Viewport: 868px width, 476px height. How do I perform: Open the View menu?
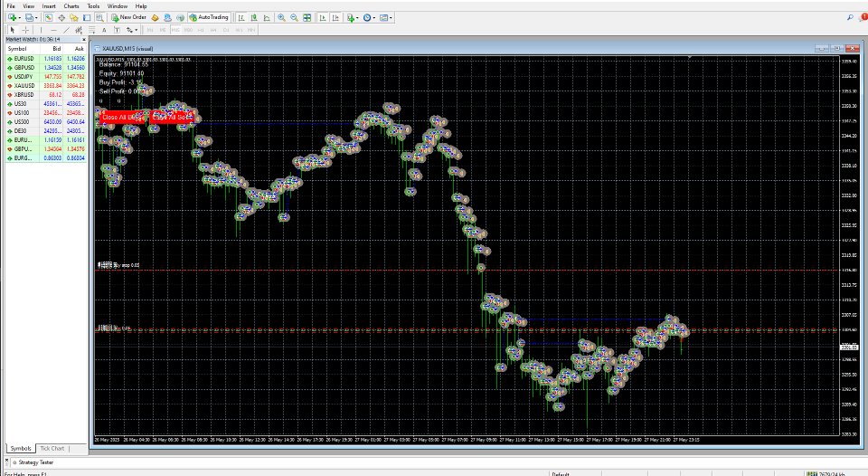point(28,6)
